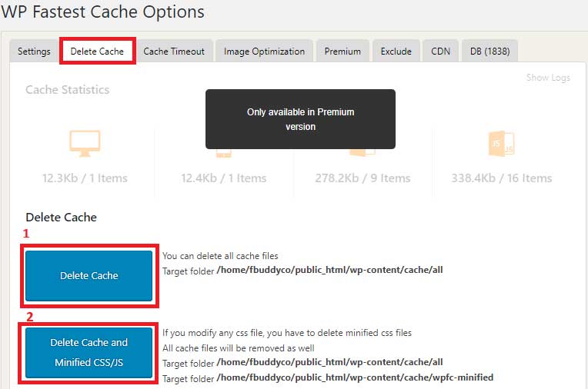The image size is (588, 389).
Task: Click the JS file statistics icon
Action: (x=501, y=145)
